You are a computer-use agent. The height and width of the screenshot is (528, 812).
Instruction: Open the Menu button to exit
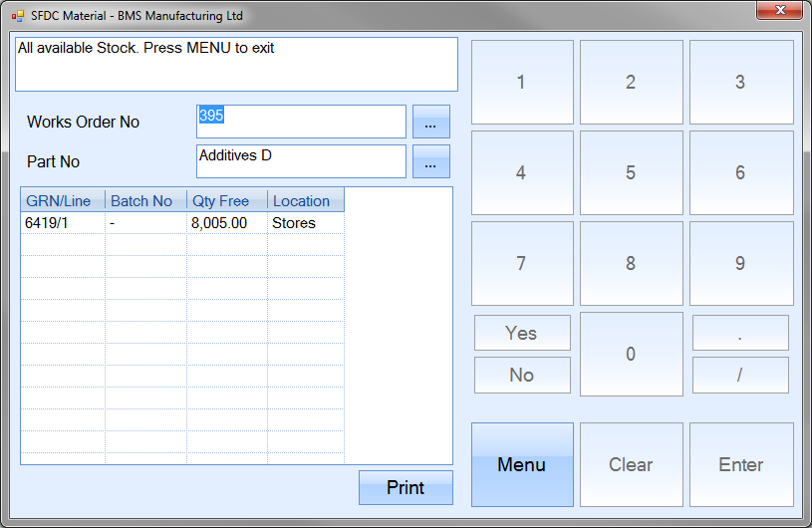point(522,465)
